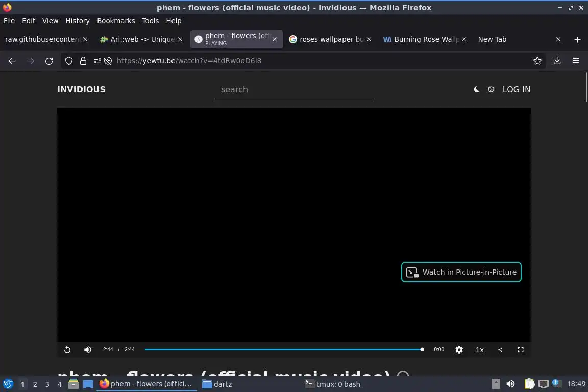Screen dimensions: 588x392
Task: Go forward one page
Action: click(x=31, y=61)
